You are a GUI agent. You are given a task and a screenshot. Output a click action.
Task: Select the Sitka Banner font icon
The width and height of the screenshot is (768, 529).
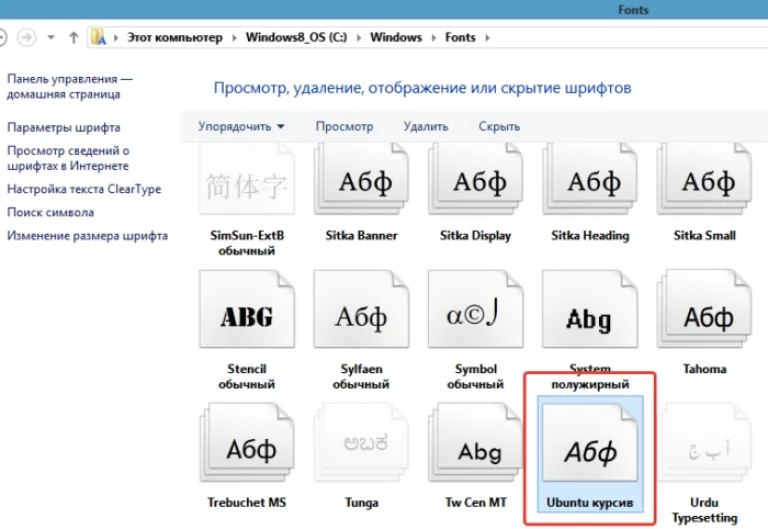(x=361, y=179)
